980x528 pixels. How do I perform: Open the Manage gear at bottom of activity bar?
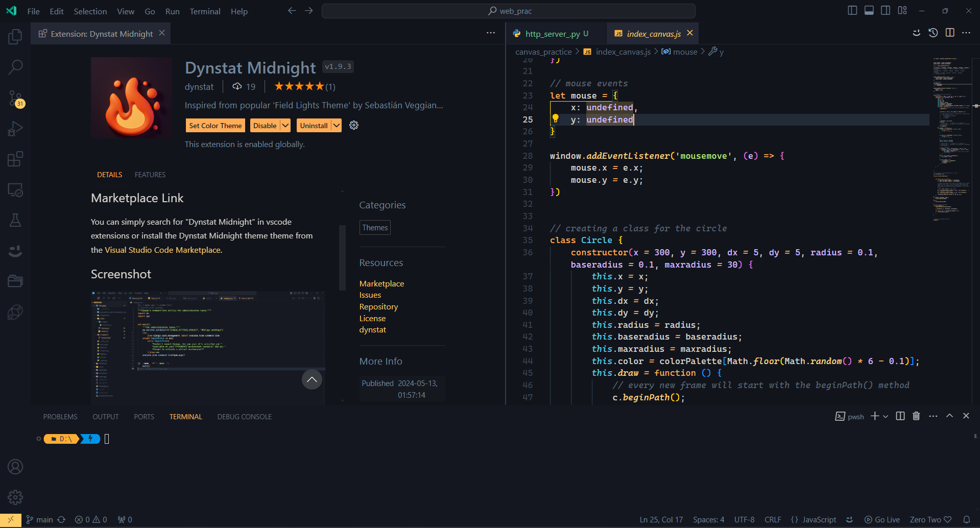coord(15,497)
